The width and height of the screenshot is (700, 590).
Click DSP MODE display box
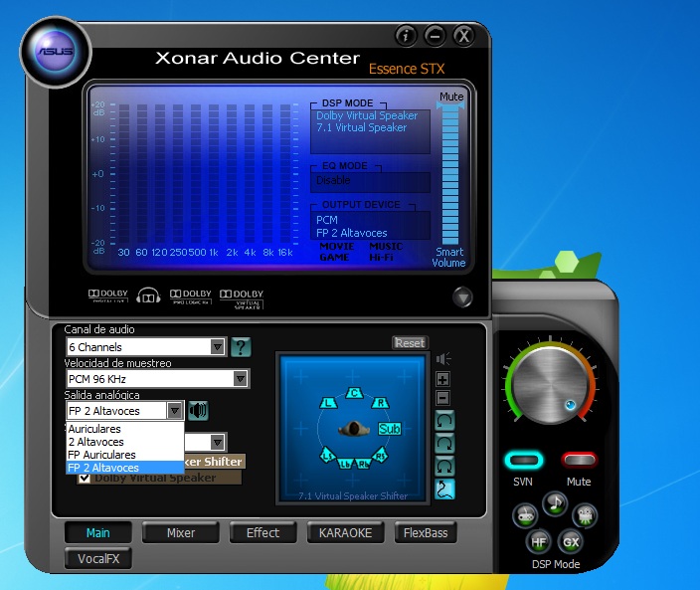point(370,131)
